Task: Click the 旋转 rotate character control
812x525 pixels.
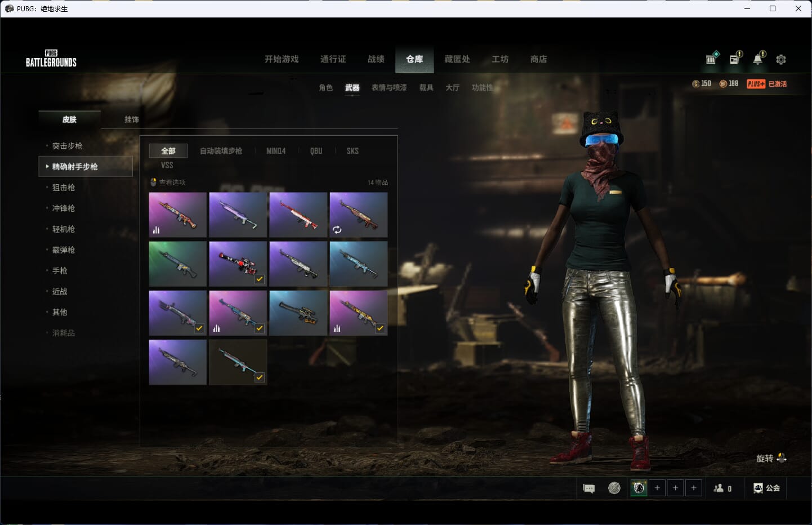Action: (x=771, y=458)
